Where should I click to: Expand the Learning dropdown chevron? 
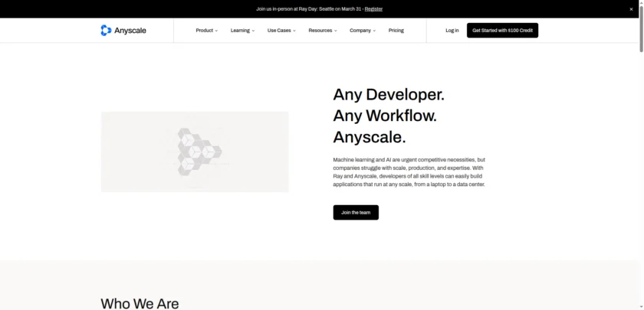pyautogui.click(x=253, y=31)
